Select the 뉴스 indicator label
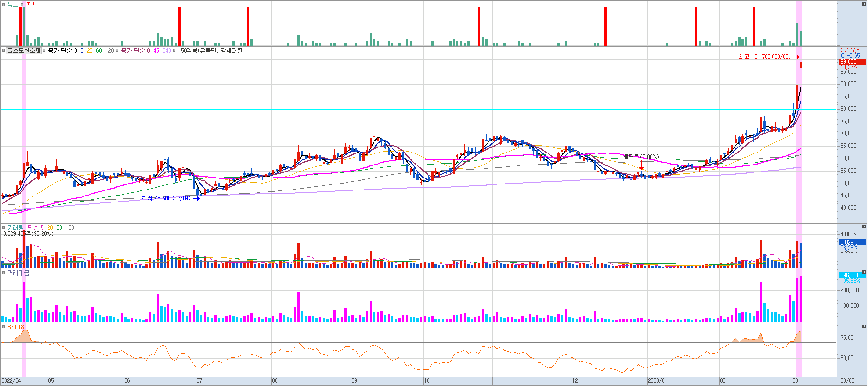 coord(13,5)
